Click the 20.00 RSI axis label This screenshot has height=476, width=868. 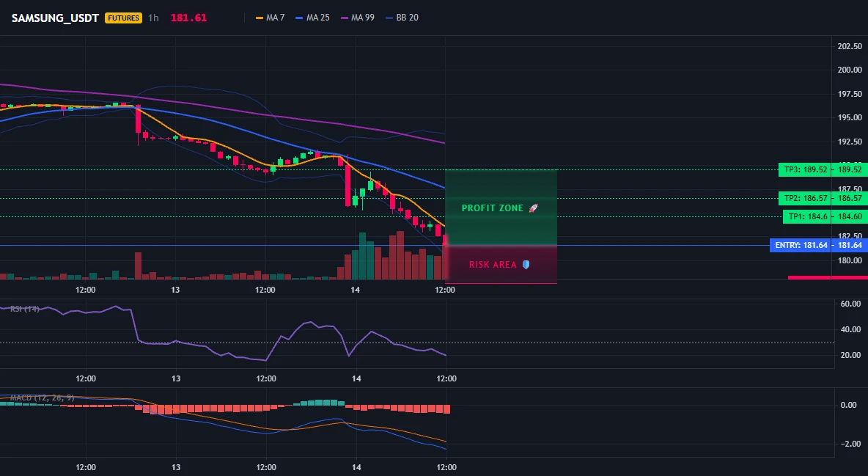tap(850, 355)
